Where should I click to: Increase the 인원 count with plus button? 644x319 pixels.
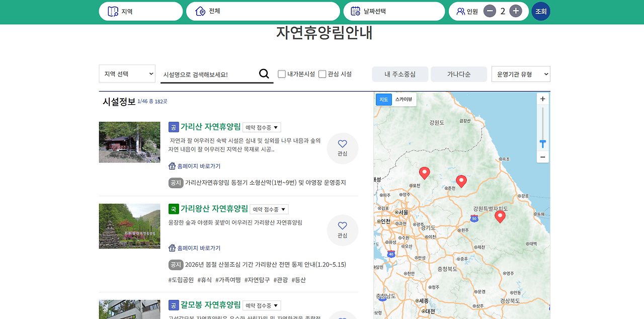516,11
